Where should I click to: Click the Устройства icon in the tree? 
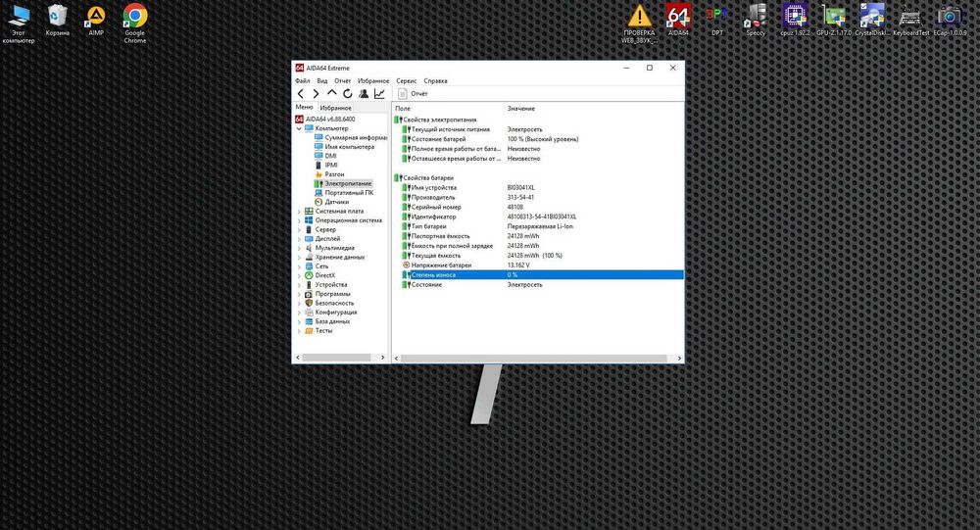click(309, 285)
